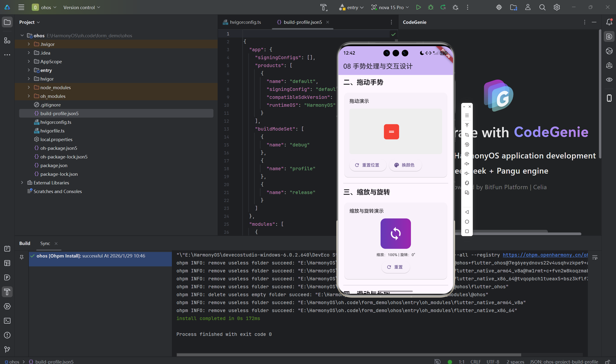Click the Search Everywhere magnifier

tap(542, 7)
